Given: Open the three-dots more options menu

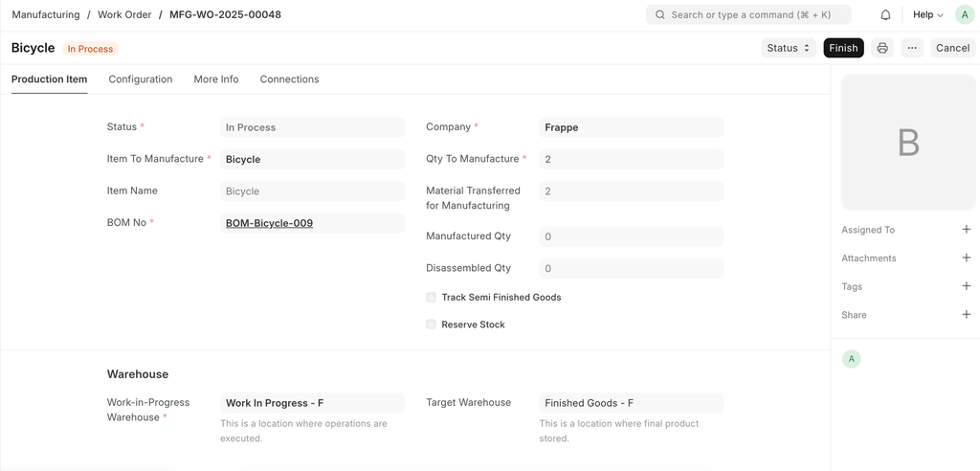Looking at the screenshot, I should point(912,48).
